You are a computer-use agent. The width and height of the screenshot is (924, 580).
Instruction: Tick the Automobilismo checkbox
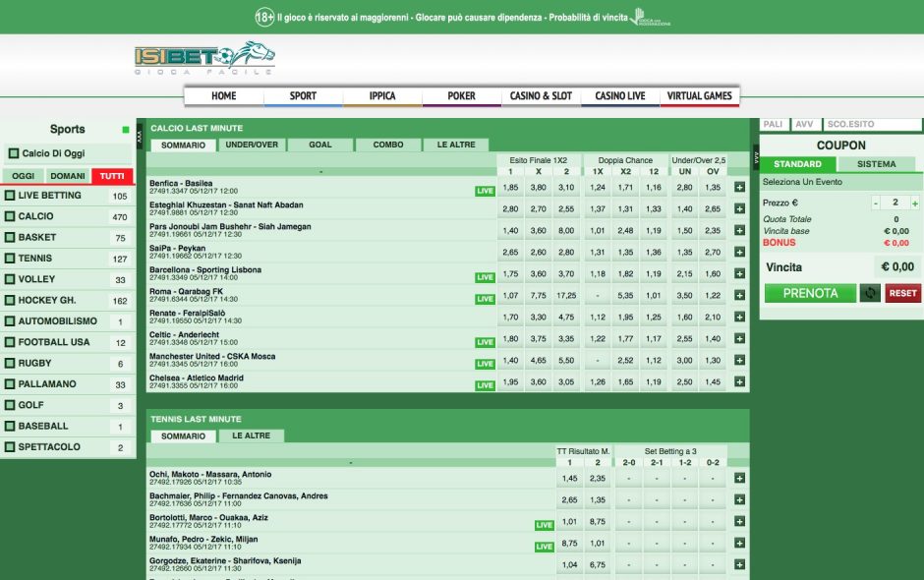(10, 321)
